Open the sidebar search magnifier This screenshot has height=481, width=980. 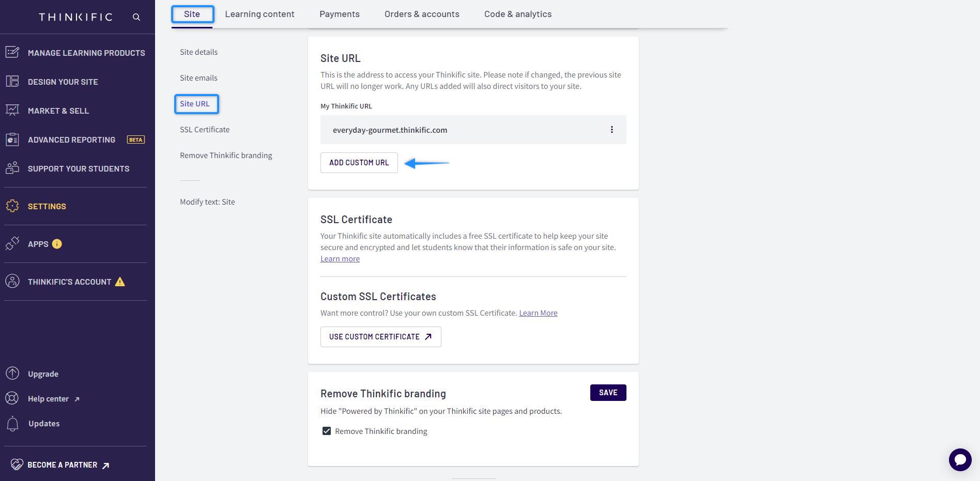(x=136, y=17)
